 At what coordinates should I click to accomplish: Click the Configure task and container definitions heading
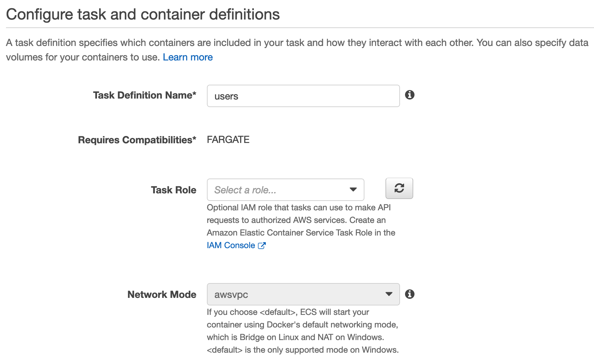coord(143,14)
